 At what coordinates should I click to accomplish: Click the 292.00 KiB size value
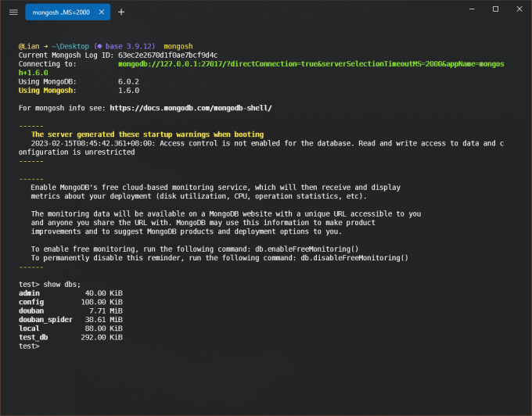(102, 337)
